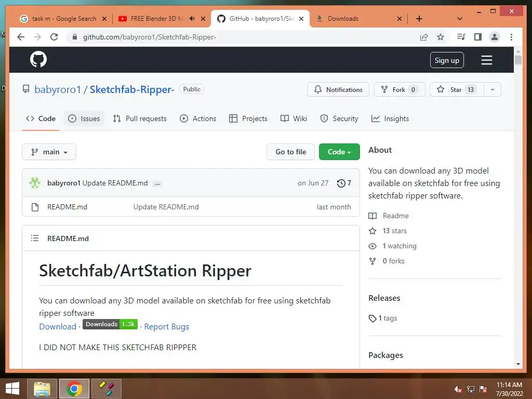
Task: Switch to the Code repository tab
Action: coord(41,118)
